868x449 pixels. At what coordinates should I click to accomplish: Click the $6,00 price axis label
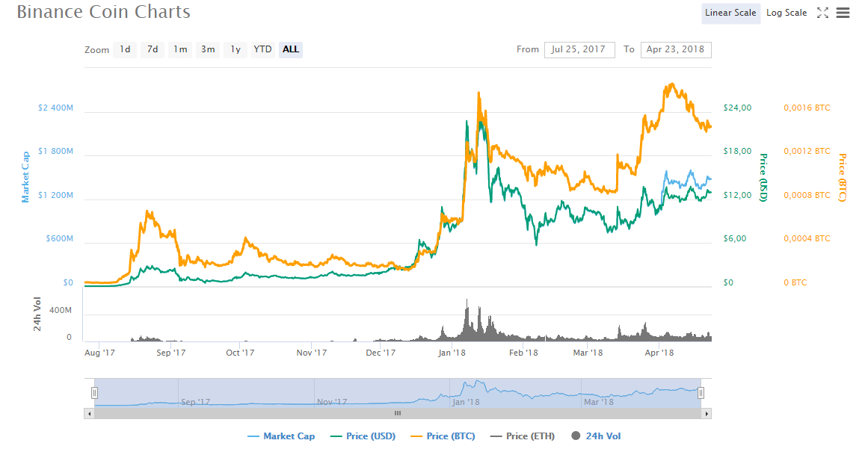coord(735,239)
